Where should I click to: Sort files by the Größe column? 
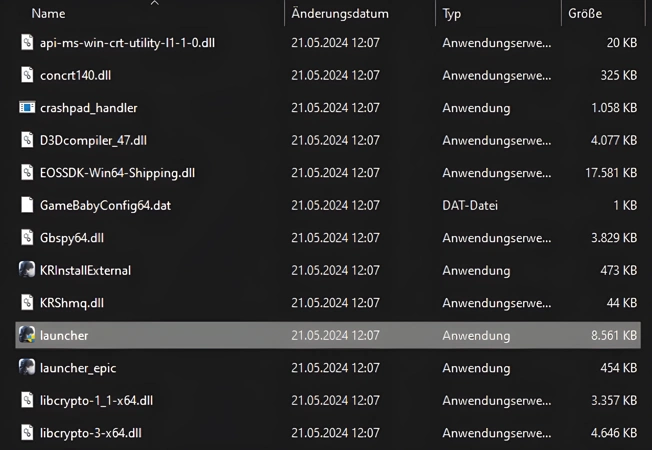tap(584, 14)
